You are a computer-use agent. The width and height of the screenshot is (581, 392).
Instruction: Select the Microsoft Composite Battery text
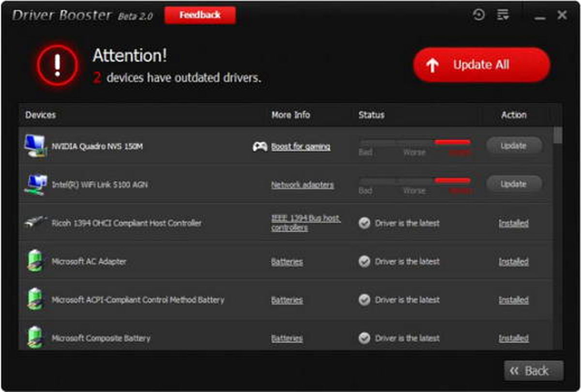click(101, 338)
